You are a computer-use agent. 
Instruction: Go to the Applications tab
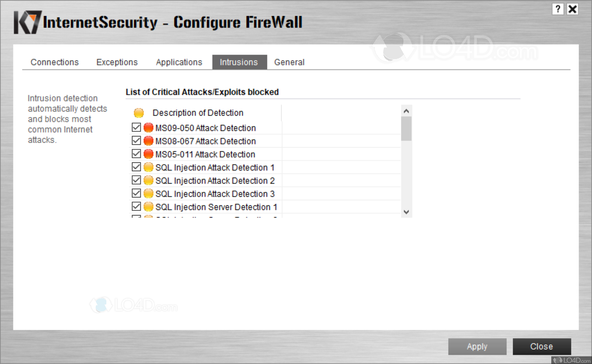click(179, 62)
